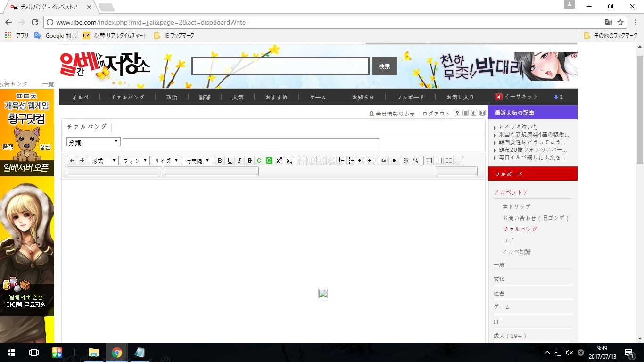This screenshot has width=644, height=362.
Task: Open File Explorer from the taskbar
Action: [93, 353]
